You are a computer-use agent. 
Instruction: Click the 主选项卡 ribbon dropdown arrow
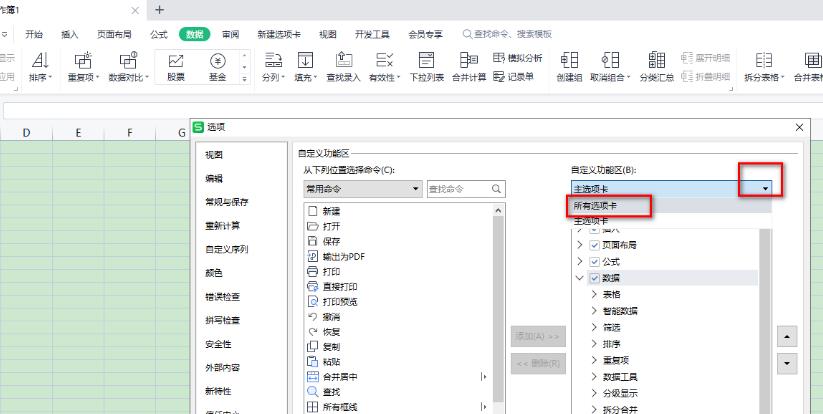766,189
